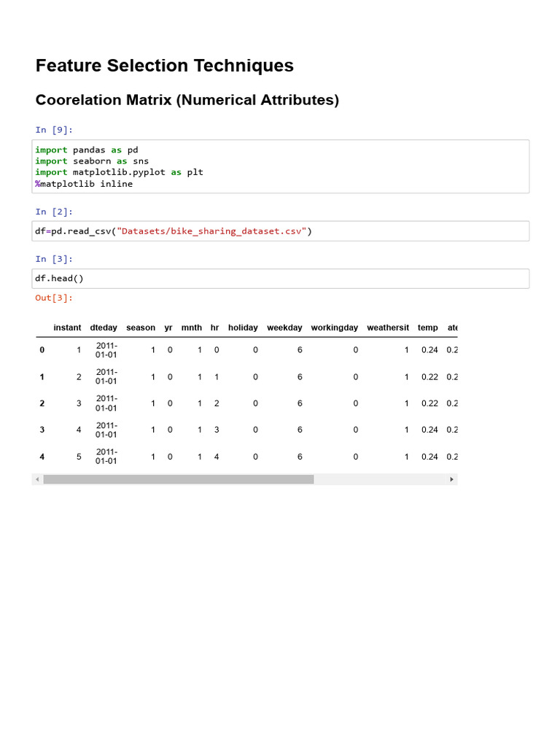Click the row index label 0
Screen dimensions: 560x747
[42, 350]
